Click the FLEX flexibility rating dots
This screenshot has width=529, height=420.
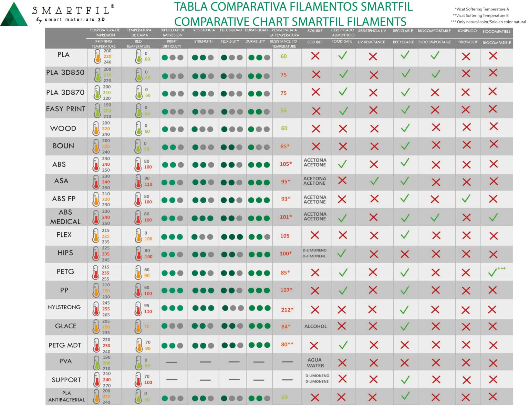232,237
